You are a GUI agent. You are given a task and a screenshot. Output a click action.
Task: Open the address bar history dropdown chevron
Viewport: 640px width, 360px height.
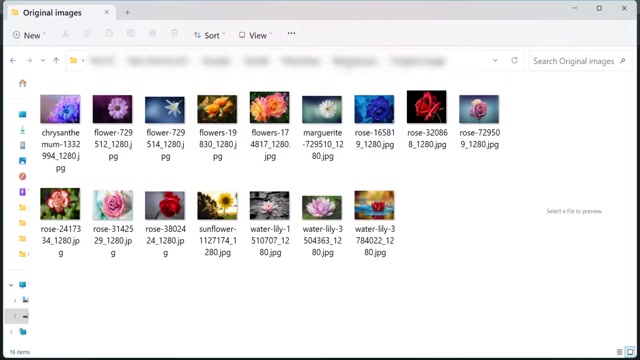click(495, 60)
